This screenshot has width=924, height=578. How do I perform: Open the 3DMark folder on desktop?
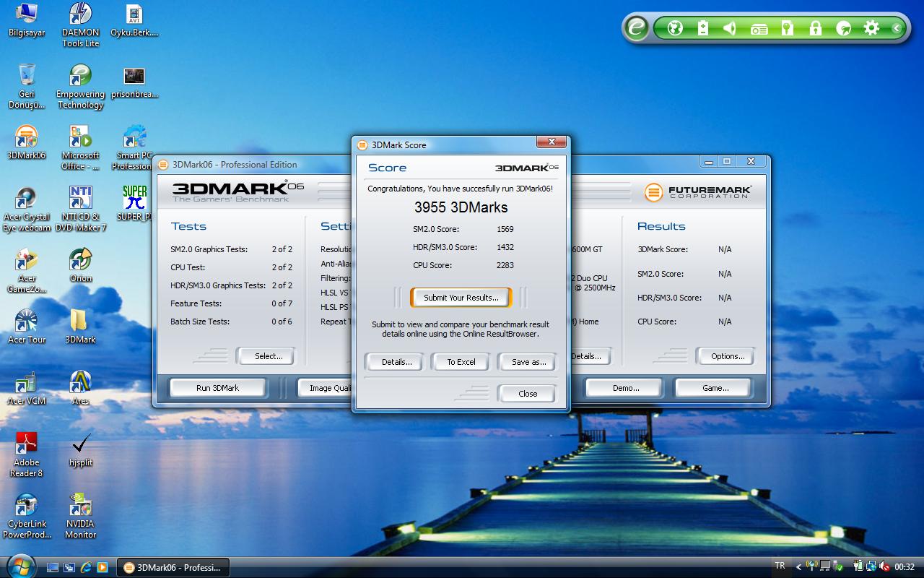(80, 327)
